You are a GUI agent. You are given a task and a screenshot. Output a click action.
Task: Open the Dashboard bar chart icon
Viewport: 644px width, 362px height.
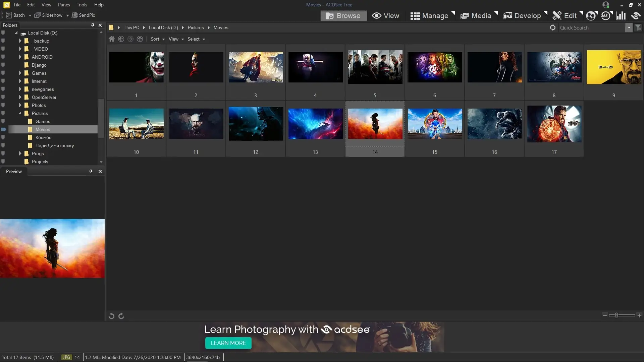pyautogui.click(x=621, y=16)
